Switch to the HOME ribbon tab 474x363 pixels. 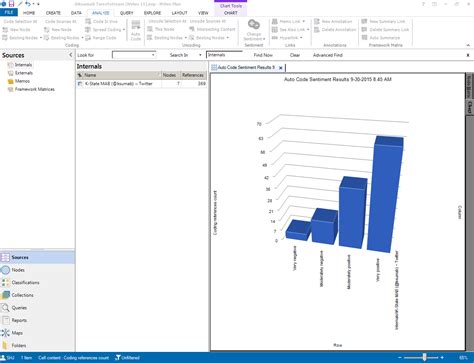point(29,13)
